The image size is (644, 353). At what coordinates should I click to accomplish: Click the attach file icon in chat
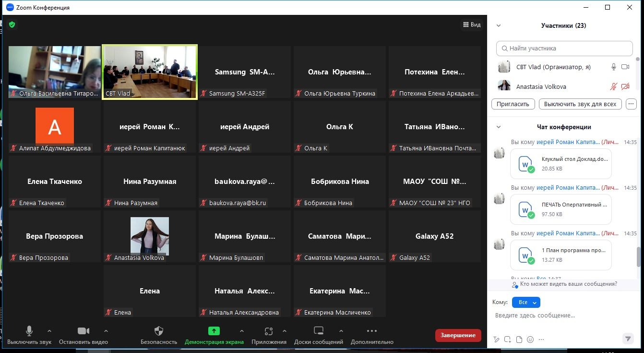519,340
